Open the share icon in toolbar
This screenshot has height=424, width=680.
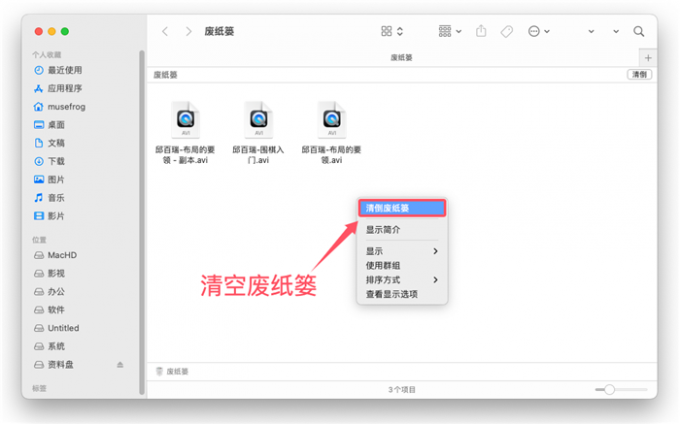coord(481,31)
